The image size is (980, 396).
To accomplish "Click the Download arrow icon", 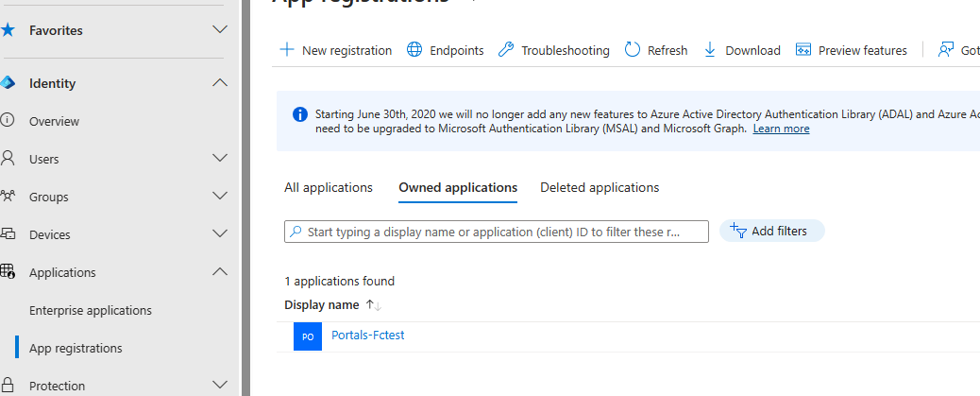I will (x=710, y=50).
